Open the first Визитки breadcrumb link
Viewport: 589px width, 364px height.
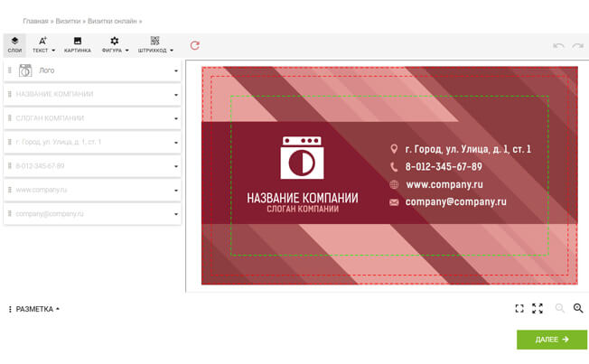tap(68, 21)
